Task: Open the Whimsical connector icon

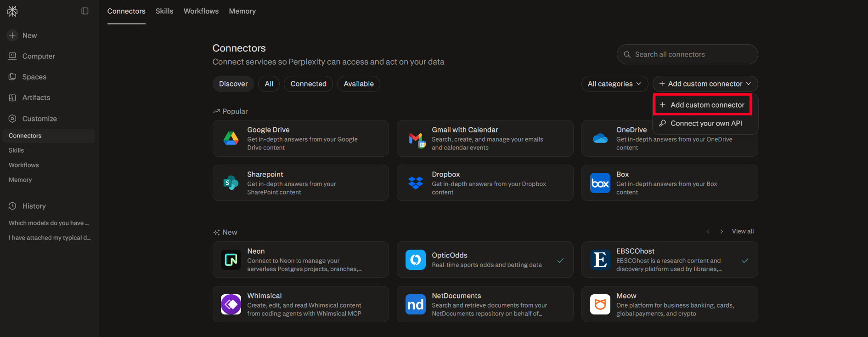Action: (231, 304)
